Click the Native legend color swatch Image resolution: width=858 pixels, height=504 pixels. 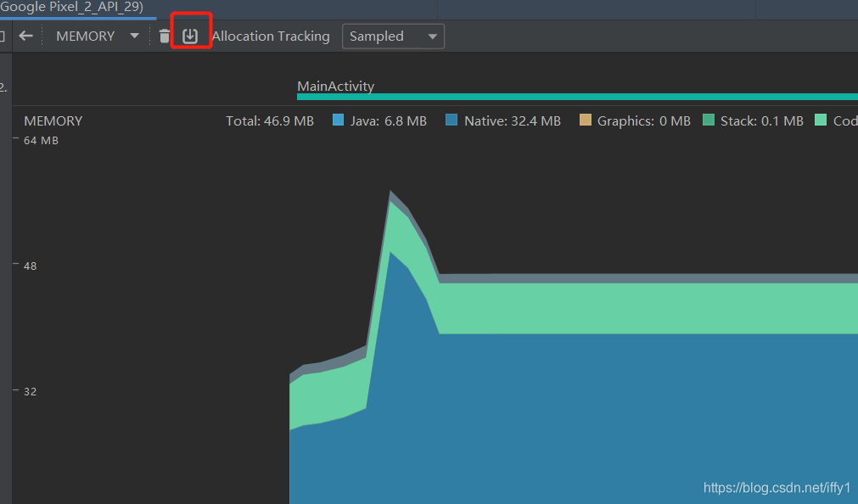451,120
